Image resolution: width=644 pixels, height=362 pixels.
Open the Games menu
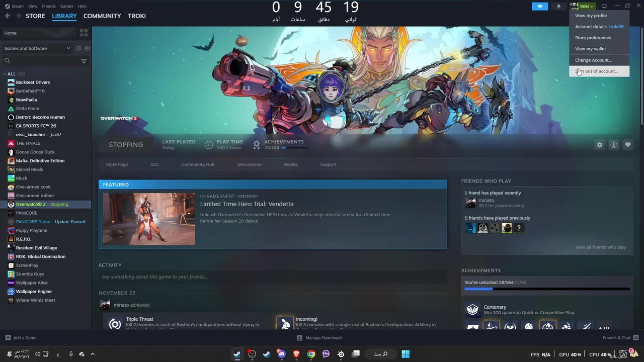tap(66, 6)
